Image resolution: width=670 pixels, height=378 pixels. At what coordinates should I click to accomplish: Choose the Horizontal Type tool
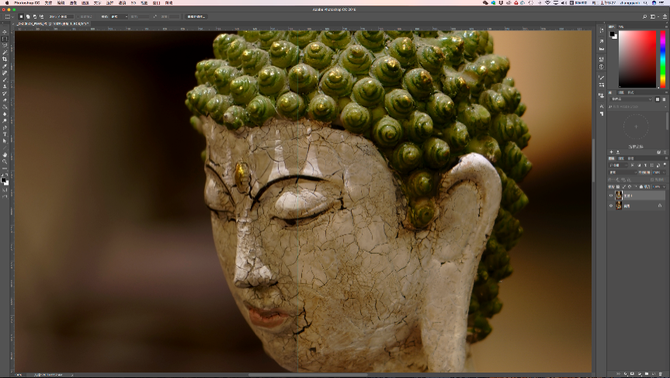click(x=5, y=134)
